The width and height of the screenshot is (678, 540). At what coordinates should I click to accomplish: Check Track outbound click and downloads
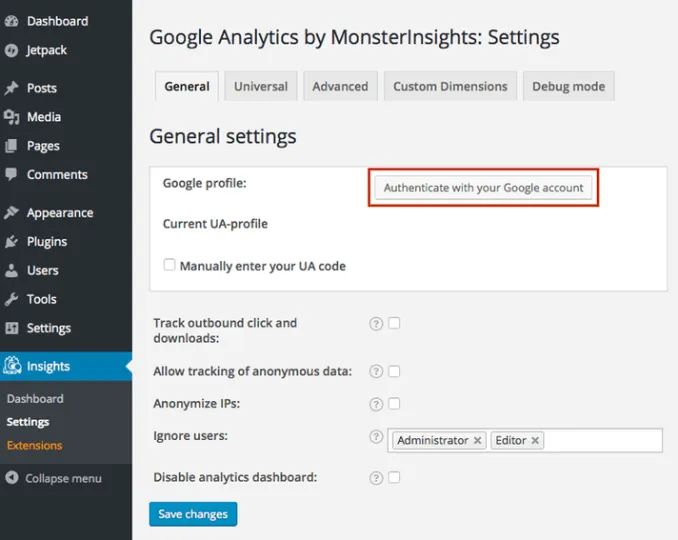[394, 323]
